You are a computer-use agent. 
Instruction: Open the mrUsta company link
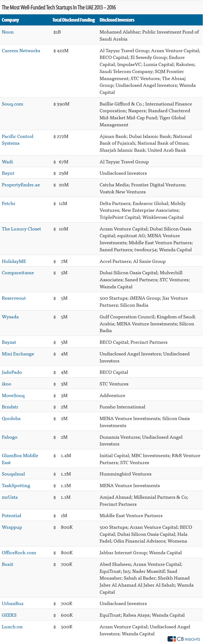(x=10, y=497)
